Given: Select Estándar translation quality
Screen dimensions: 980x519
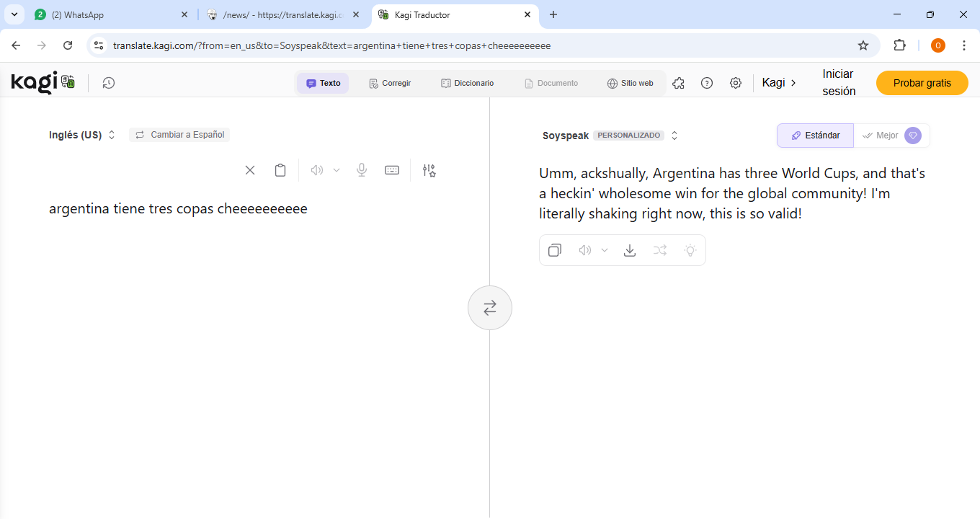Looking at the screenshot, I should (815, 136).
